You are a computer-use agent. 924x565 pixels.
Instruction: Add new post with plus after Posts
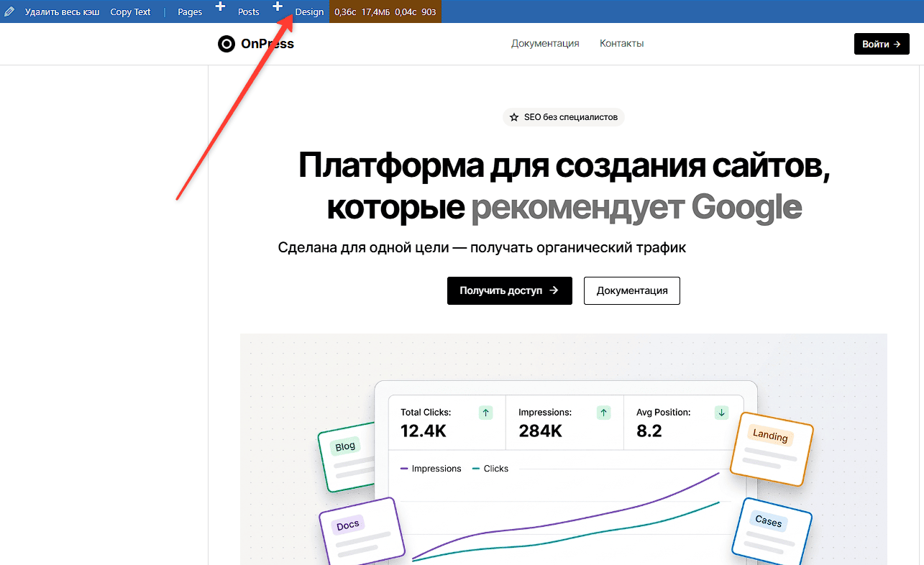(x=278, y=6)
